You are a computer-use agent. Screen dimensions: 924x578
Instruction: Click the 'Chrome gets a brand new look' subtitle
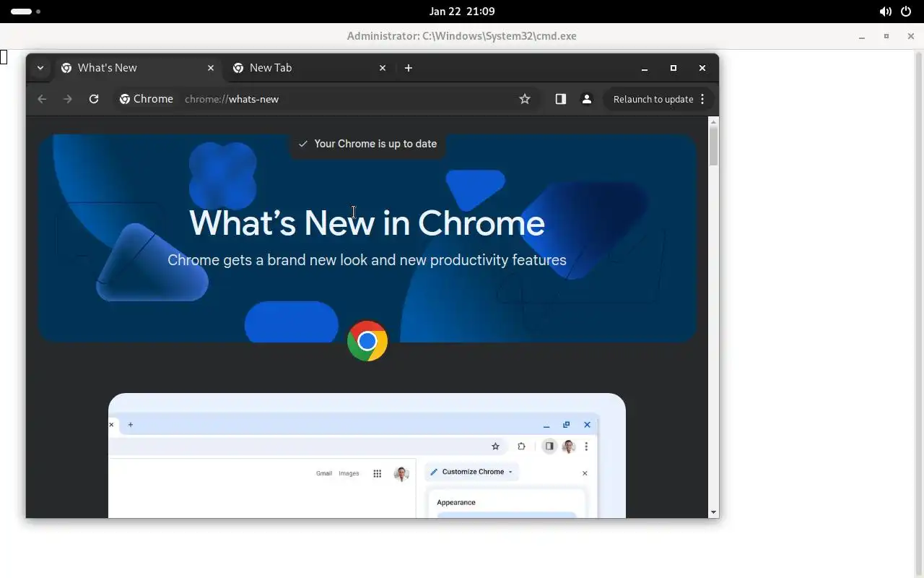[367, 260]
